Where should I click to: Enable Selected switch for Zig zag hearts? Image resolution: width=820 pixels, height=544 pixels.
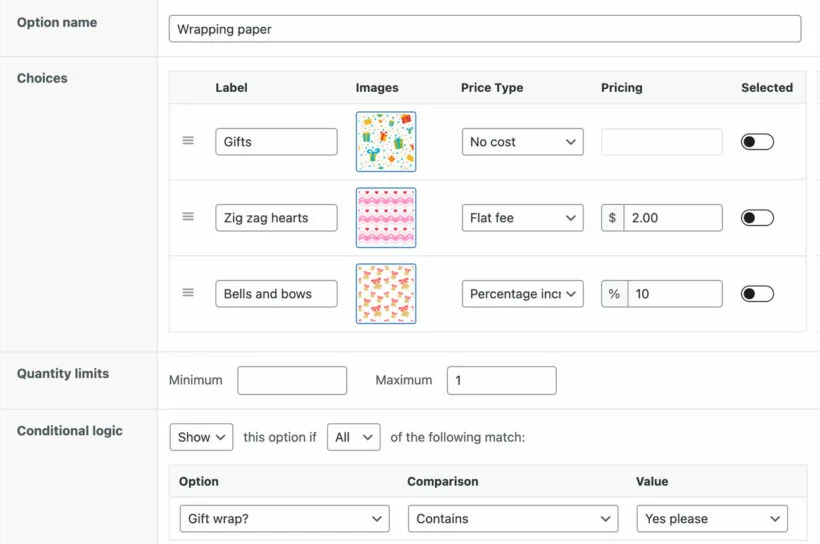[x=757, y=218]
